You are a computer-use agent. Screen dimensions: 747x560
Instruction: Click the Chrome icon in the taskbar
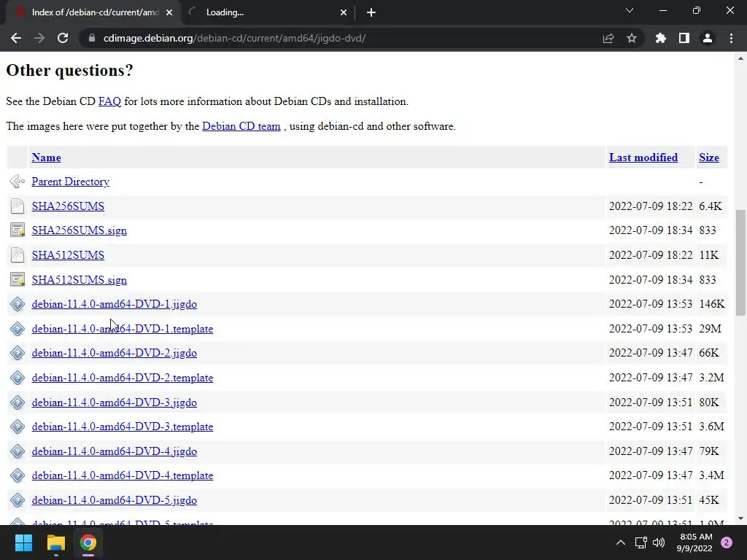tap(88, 542)
